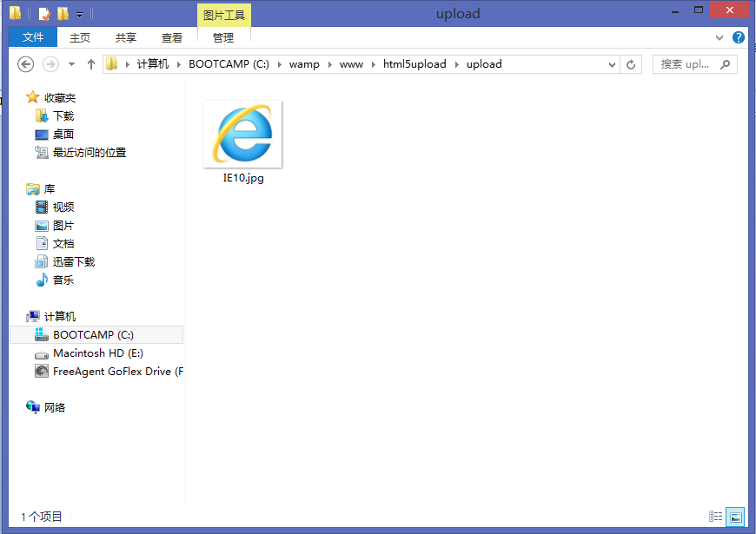The image size is (756, 534).
Task: Click the Macintosh HD drive icon
Action: pos(42,355)
